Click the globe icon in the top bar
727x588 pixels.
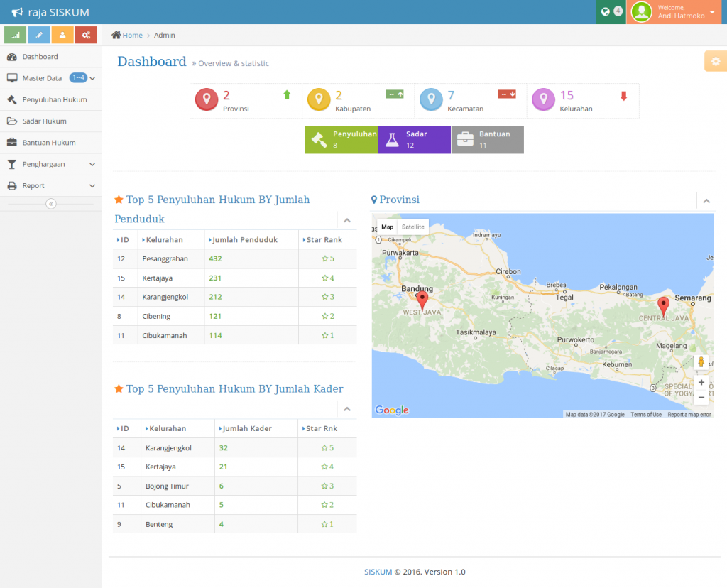point(604,10)
